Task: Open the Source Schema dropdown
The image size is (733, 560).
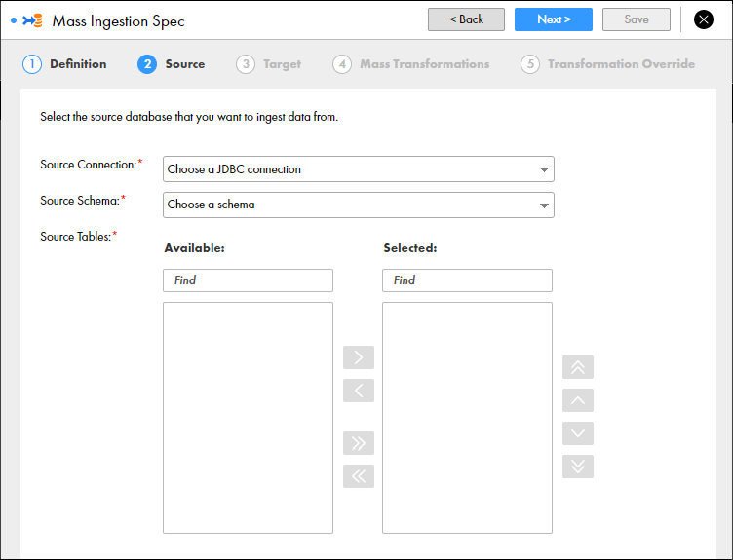Action: click(359, 205)
